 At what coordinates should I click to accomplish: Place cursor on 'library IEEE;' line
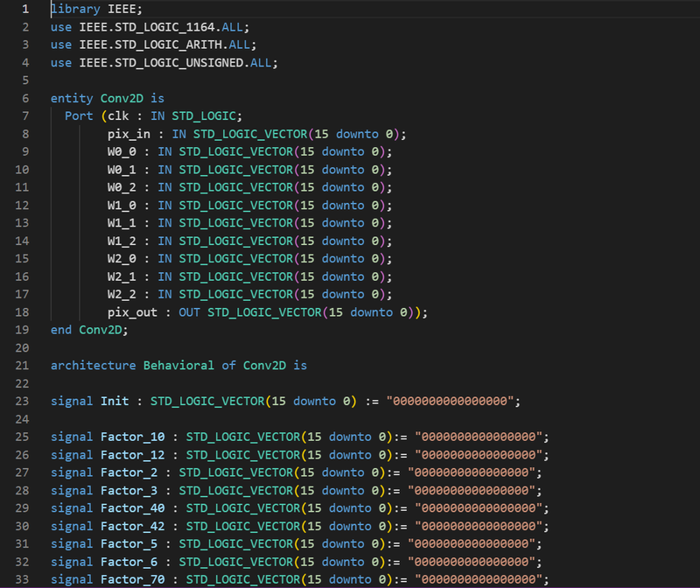(x=96, y=9)
